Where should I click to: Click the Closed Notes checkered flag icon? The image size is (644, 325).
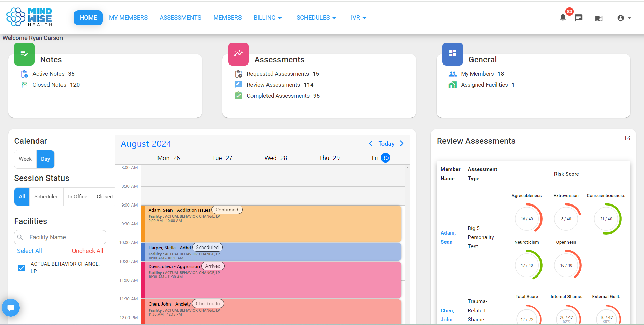coord(24,85)
